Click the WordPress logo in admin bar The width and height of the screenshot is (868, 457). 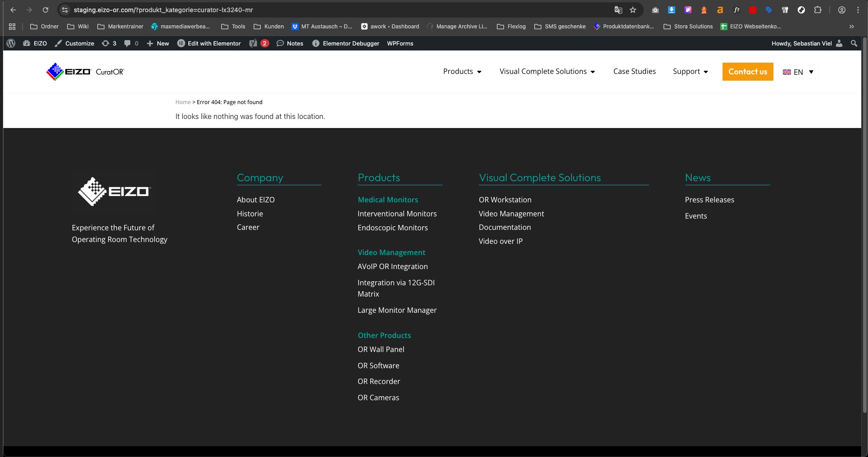(x=11, y=43)
